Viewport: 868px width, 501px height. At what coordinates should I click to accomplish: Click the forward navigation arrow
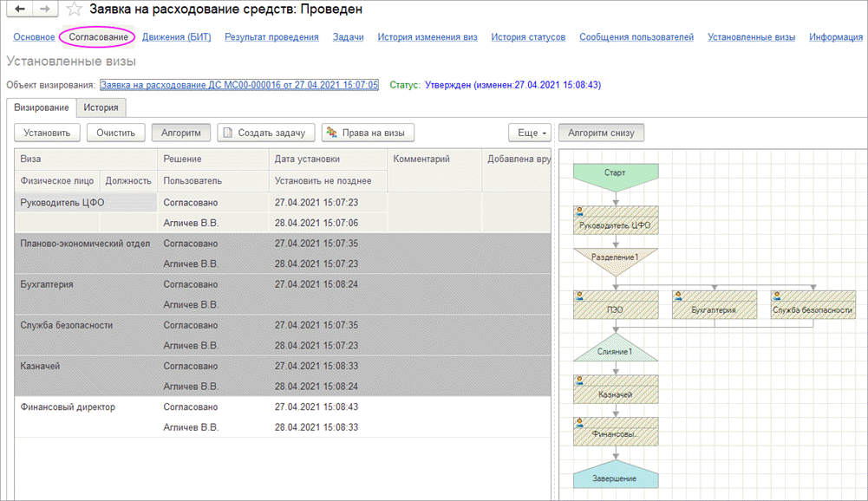click(45, 9)
